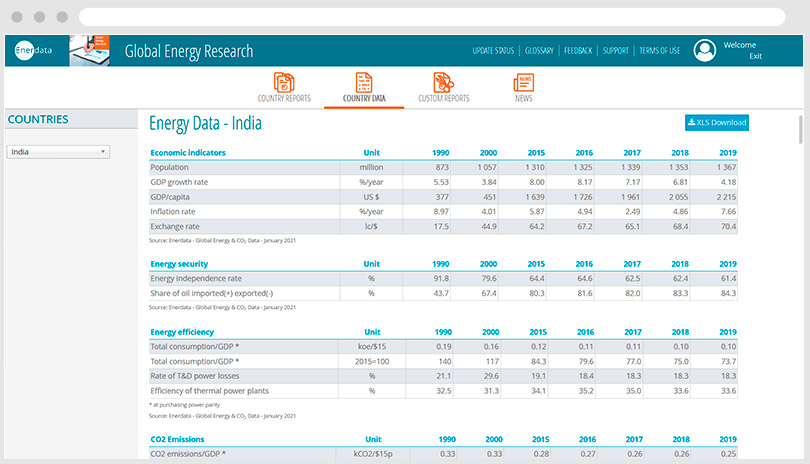Select the Country Data icon
Image resolution: width=810 pixels, height=464 pixels.
(x=364, y=82)
